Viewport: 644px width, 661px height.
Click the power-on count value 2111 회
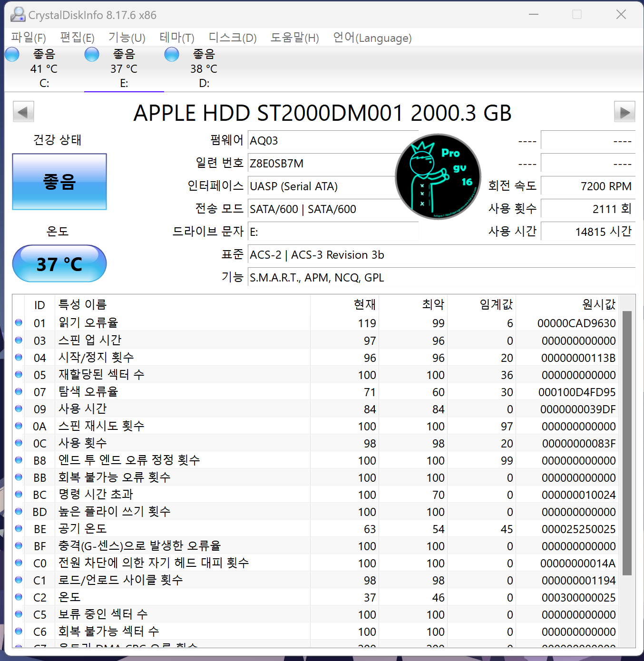pyautogui.click(x=588, y=209)
